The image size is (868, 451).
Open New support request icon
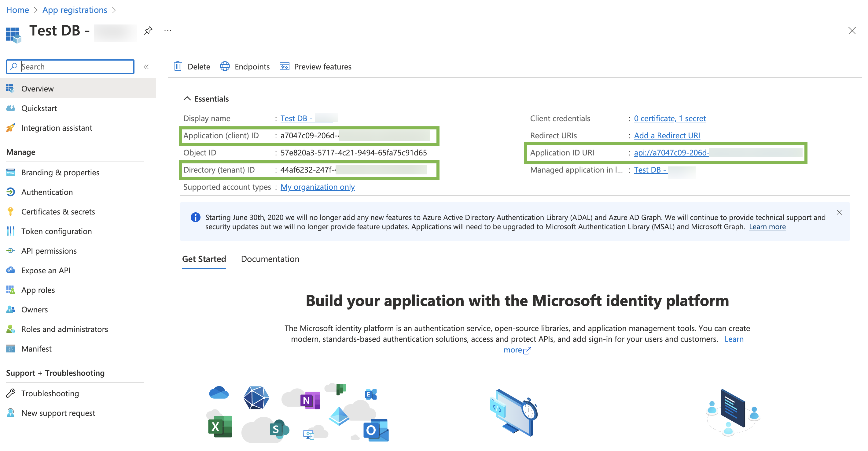tap(10, 412)
